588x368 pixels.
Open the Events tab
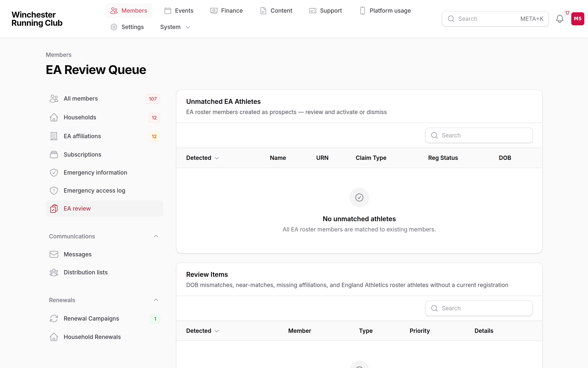tap(179, 11)
